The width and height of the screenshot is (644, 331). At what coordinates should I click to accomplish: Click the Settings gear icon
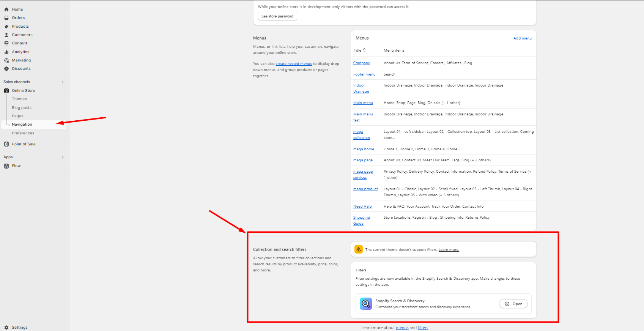point(6,328)
